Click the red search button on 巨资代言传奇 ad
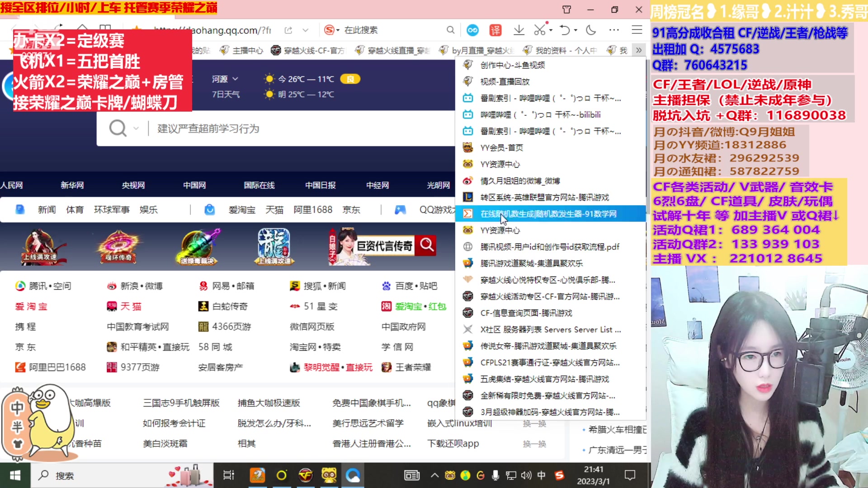 [x=426, y=245]
